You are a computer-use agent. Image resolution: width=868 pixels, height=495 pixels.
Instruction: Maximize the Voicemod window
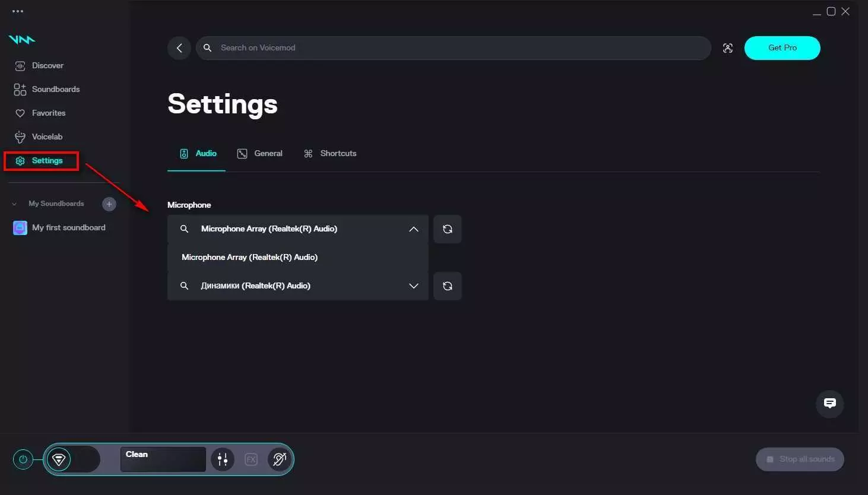click(831, 11)
